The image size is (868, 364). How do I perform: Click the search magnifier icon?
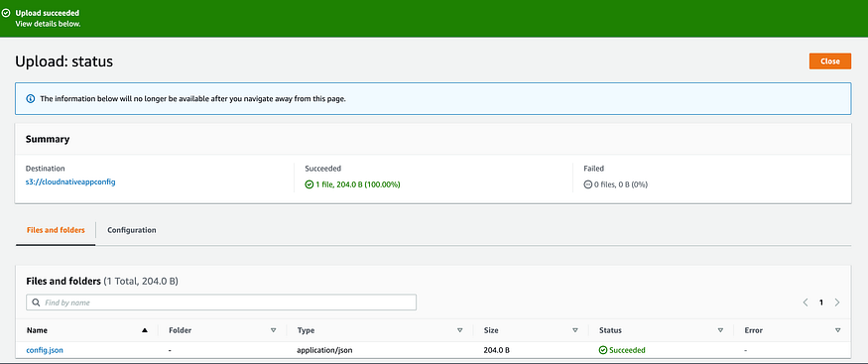(36, 303)
